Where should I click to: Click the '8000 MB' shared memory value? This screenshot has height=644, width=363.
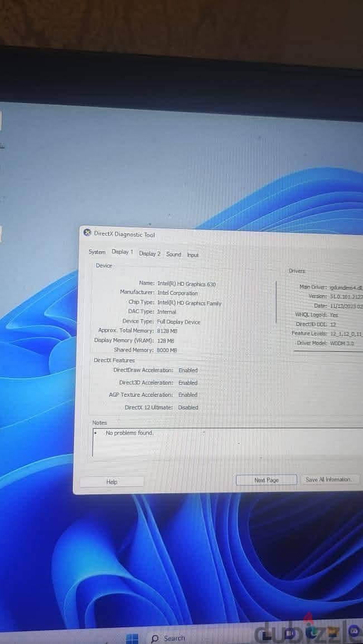click(167, 350)
